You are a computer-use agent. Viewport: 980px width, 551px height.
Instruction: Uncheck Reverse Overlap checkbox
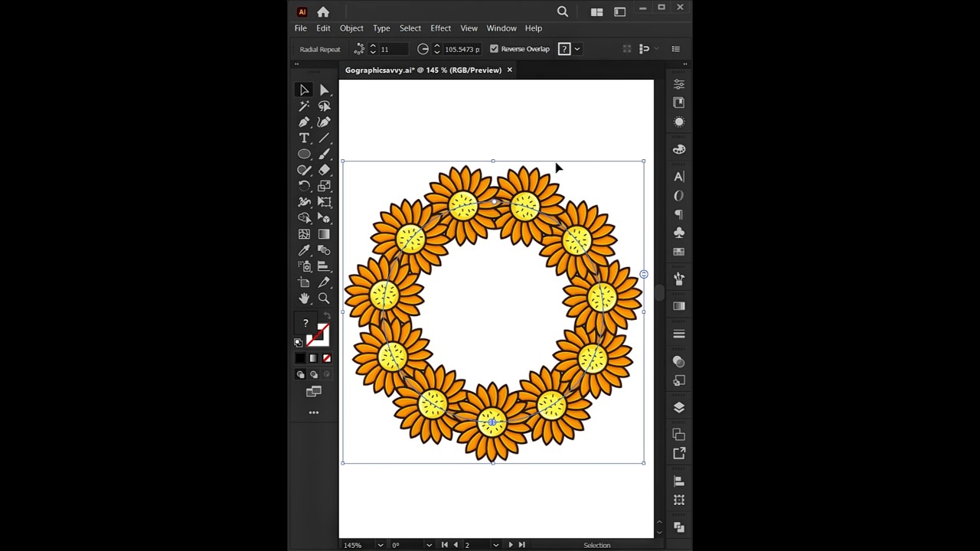pos(494,49)
